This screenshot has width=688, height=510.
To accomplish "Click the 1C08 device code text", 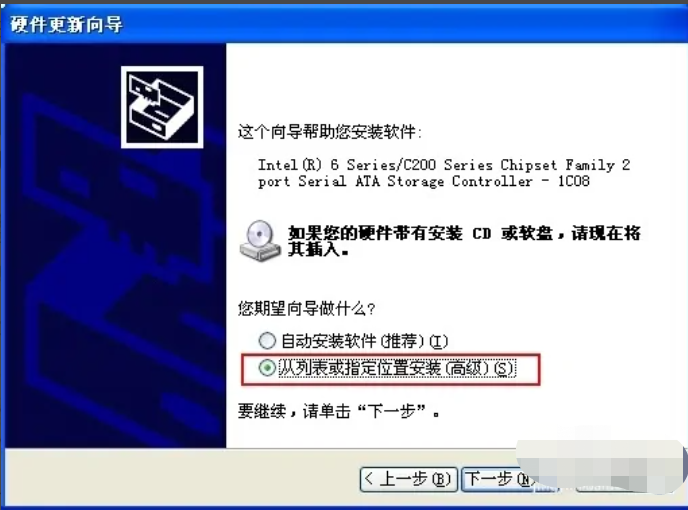I will 573,181.
